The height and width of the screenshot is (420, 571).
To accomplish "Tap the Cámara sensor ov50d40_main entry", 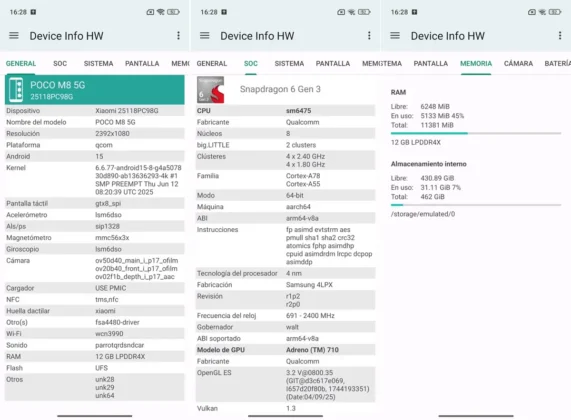I will click(137, 260).
